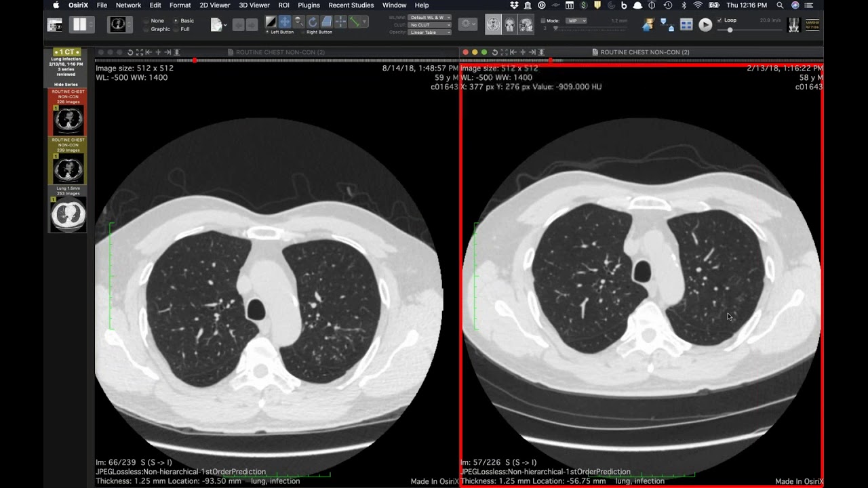Open the Bluetooth menu bar icon
This screenshot has width=868, height=488.
[x=684, y=5]
